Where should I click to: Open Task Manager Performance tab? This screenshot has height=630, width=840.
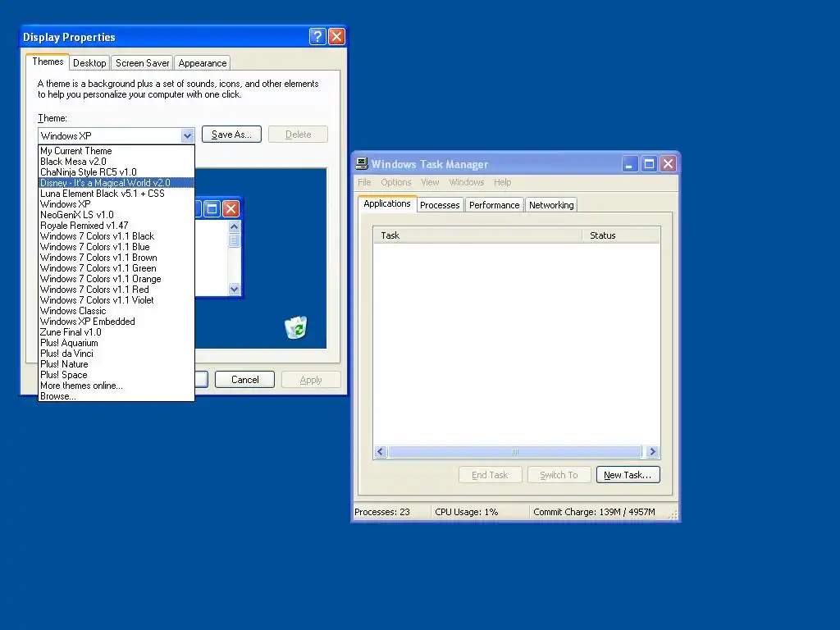coord(495,205)
